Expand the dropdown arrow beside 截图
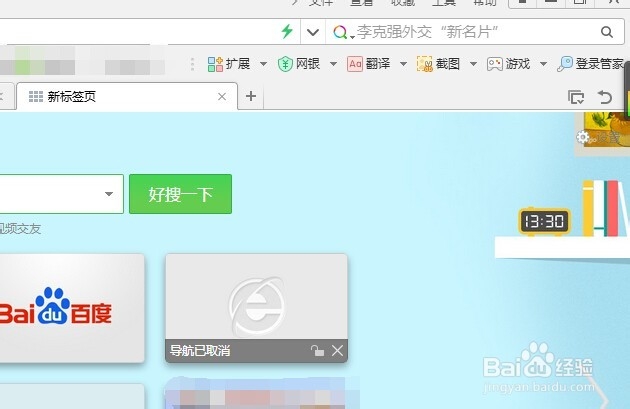 [x=473, y=64]
